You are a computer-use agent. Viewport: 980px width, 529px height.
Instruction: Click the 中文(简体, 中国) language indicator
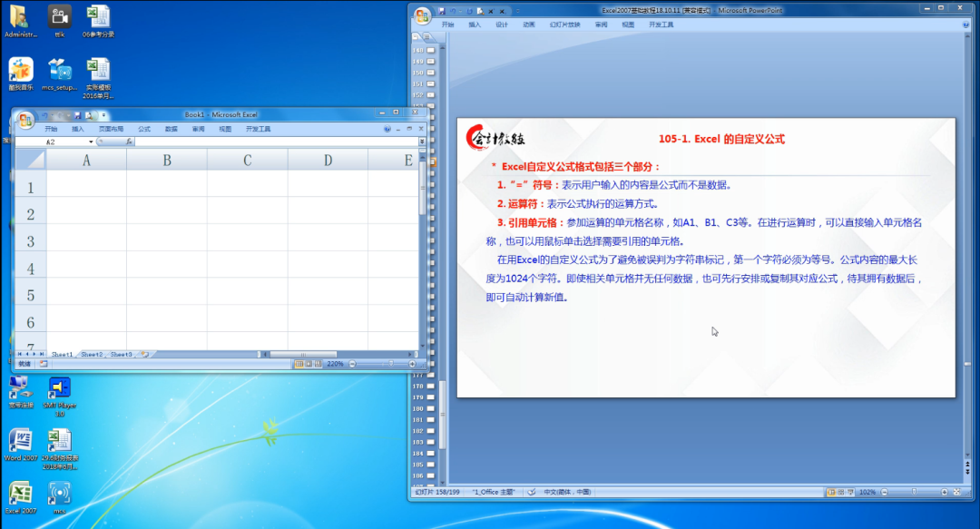click(567, 492)
